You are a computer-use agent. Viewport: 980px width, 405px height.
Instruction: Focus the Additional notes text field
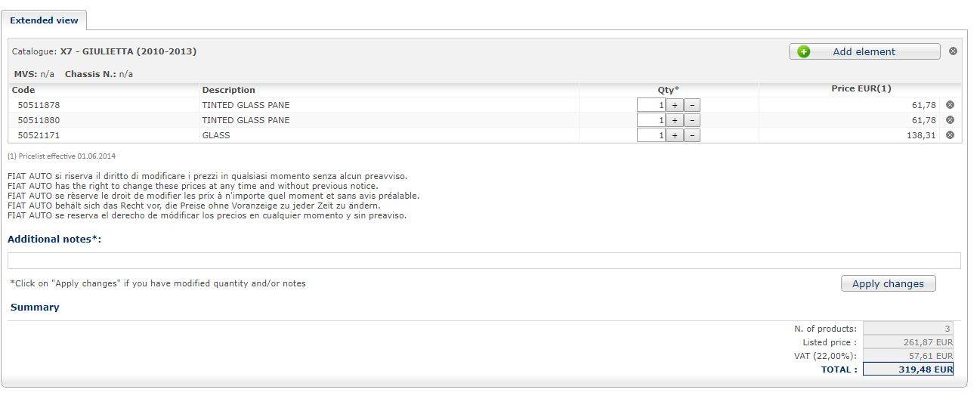tap(484, 261)
